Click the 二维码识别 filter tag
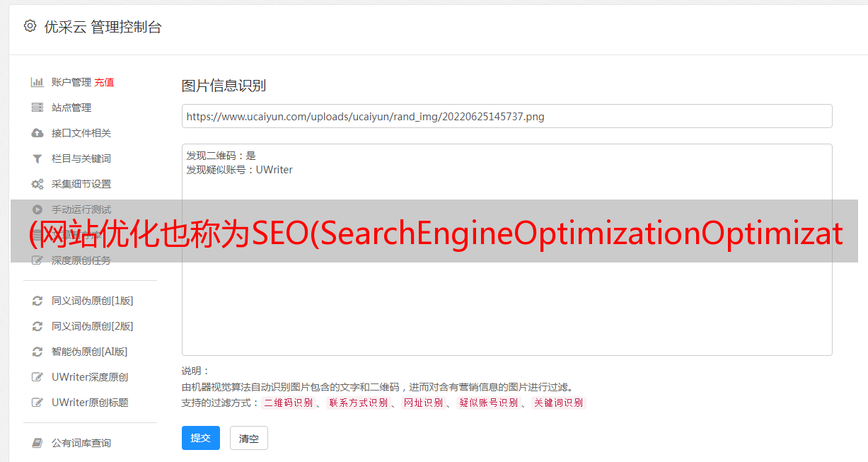The height and width of the screenshot is (462, 868). pyautogui.click(x=288, y=403)
